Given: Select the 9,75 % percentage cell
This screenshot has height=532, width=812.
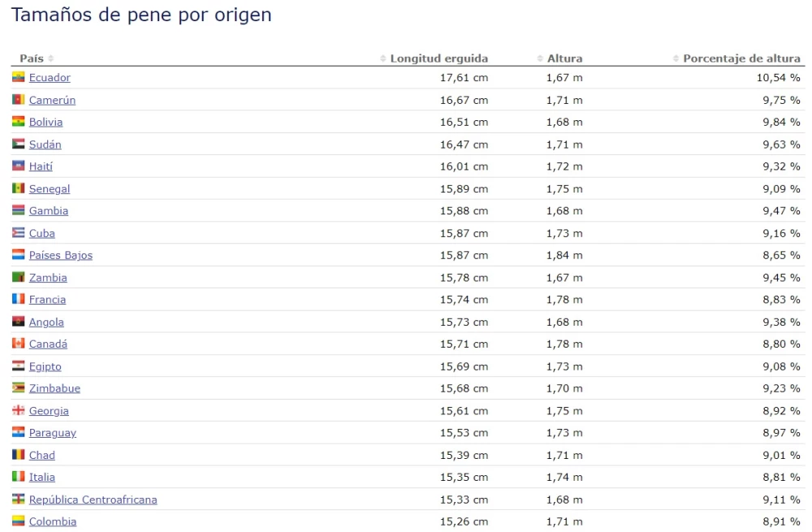Looking at the screenshot, I should pyautogui.click(x=781, y=100).
